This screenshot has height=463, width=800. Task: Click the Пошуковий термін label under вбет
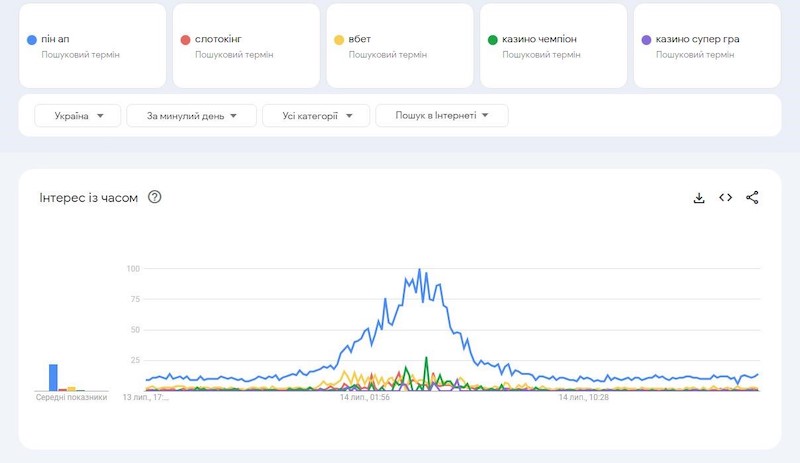(388, 55)
